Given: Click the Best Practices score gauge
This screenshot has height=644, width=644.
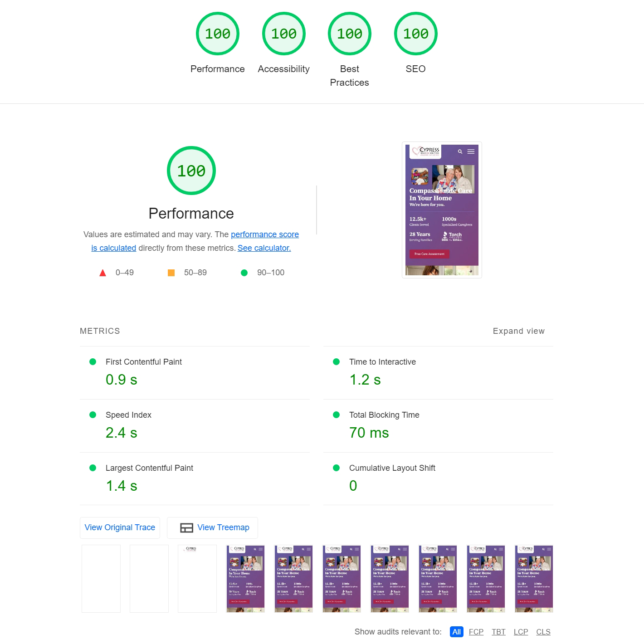Looking at the screenshot, I should (350, 34).
